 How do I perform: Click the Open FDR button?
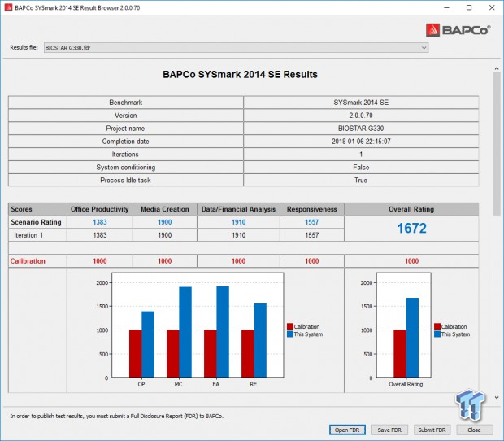(347, 430)
